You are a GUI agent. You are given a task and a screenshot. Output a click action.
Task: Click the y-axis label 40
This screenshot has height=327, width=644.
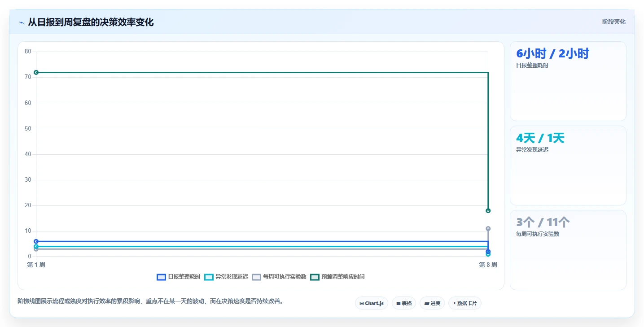click(28, 154)
